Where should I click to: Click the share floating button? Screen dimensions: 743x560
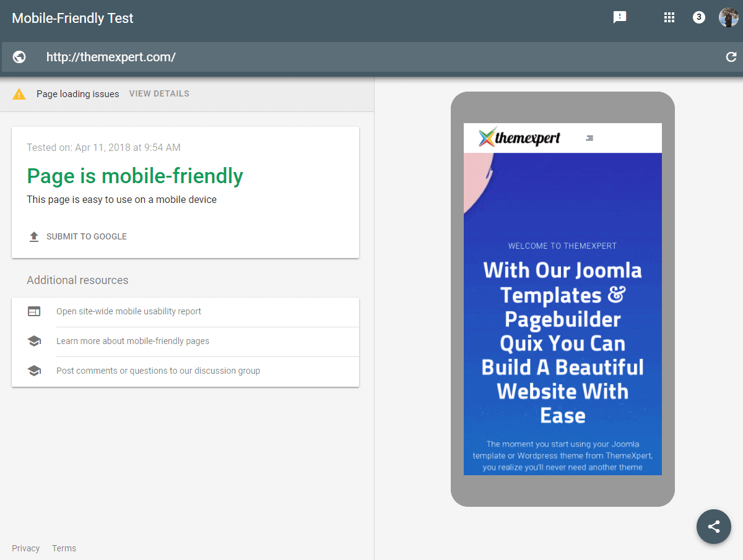point(713,527)
